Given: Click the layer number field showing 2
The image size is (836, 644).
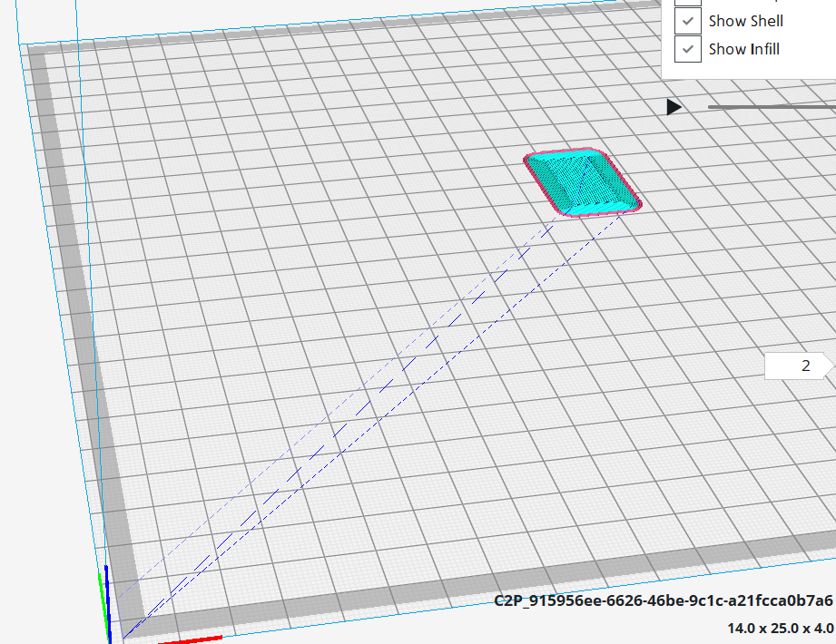Looking at the screenshot, I should point(799,366).
